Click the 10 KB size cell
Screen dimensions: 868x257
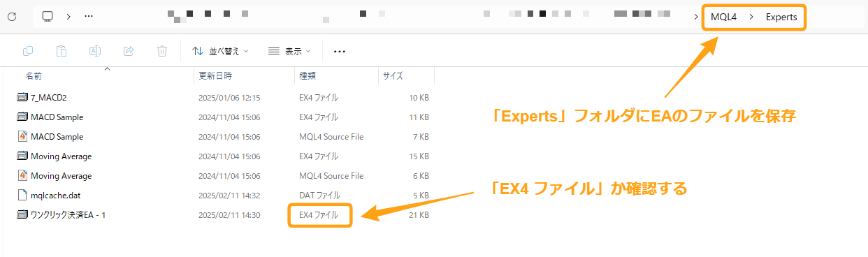coord(419,98)
